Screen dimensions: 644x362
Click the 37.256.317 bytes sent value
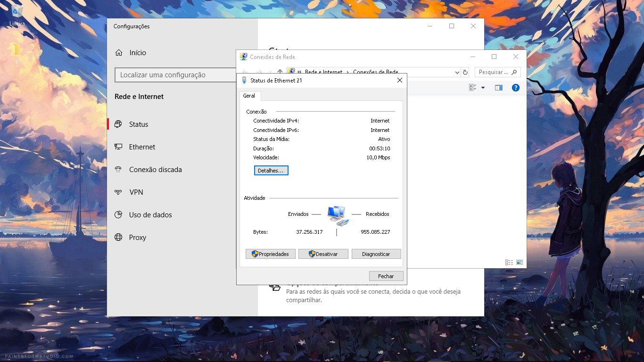(x=309, y=232)
